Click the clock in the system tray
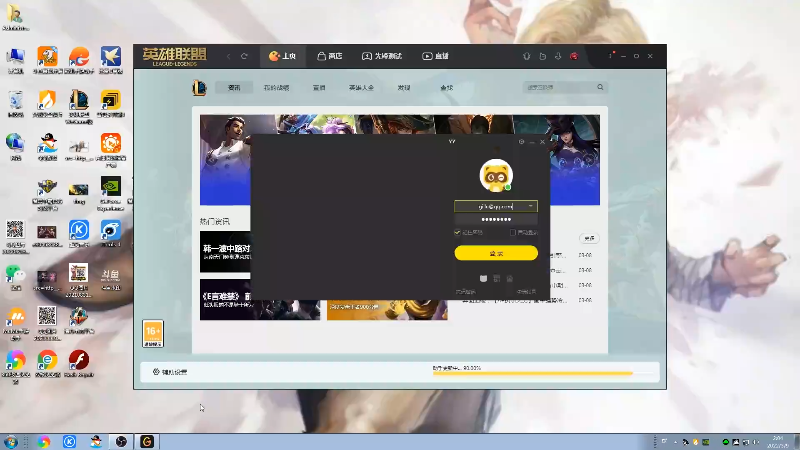This screenshot has width=800, height=450. click(778, 442)
